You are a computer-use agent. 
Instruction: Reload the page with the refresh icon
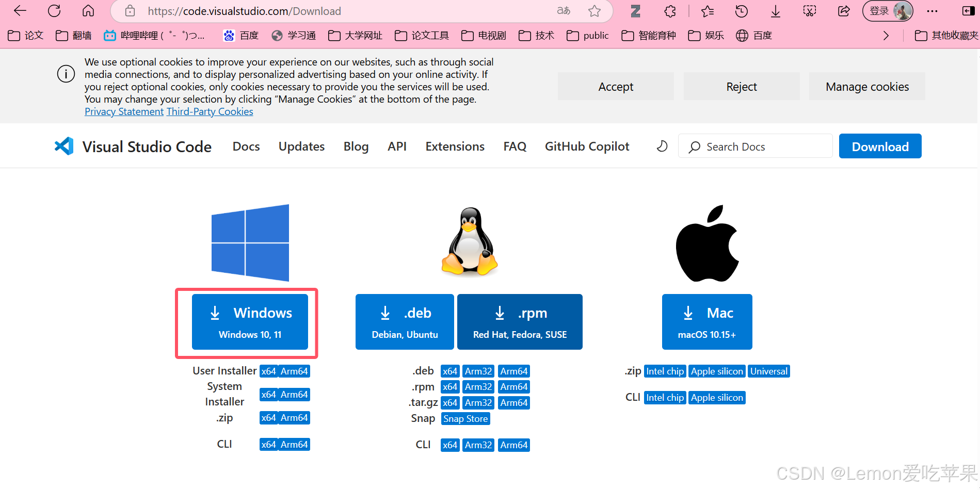[x=54, y=11]
